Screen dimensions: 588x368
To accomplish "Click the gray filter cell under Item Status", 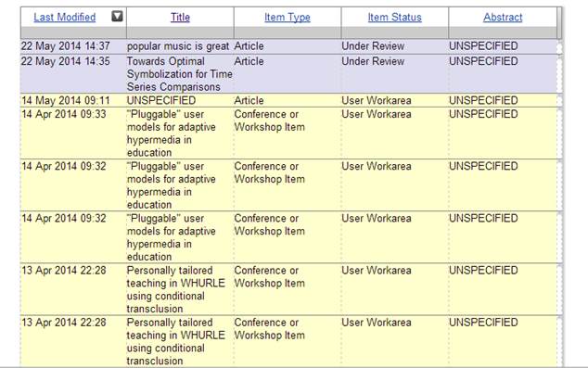I will point(394,32).
